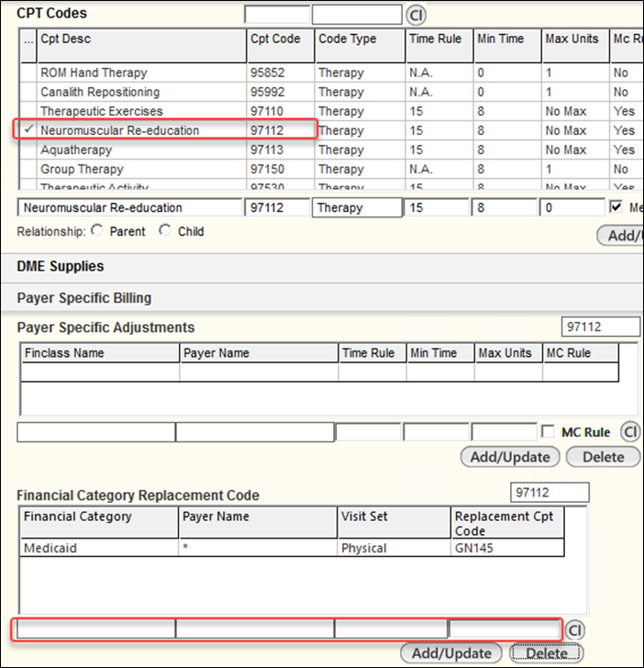The width and height of the screenshot is (644, 668).
Task: Select the Medicaid financial category row
Action: 292,548
